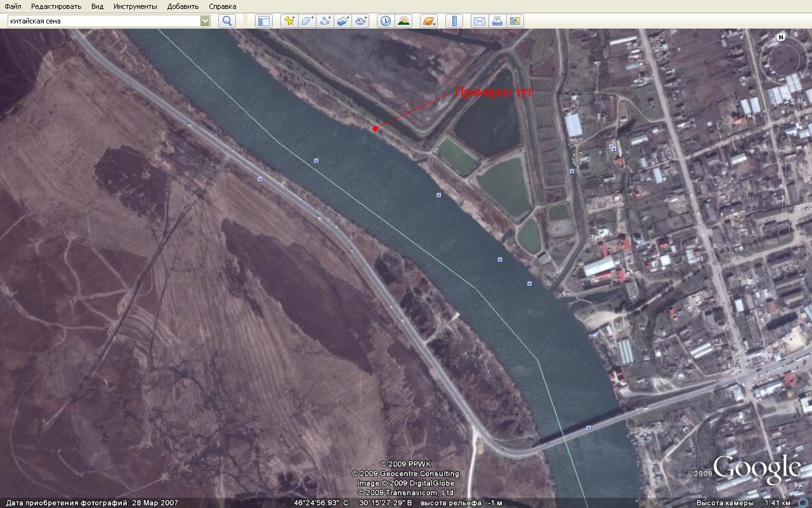Expand the search history dropdown arrow
The image size is (812, 508).
pos(205,21)
